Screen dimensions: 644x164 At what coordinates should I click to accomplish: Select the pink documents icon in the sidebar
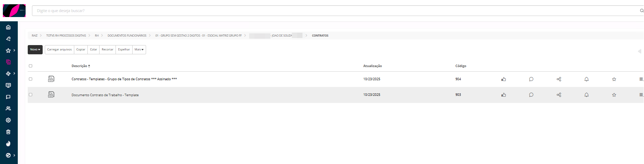(x=8, y=62)
